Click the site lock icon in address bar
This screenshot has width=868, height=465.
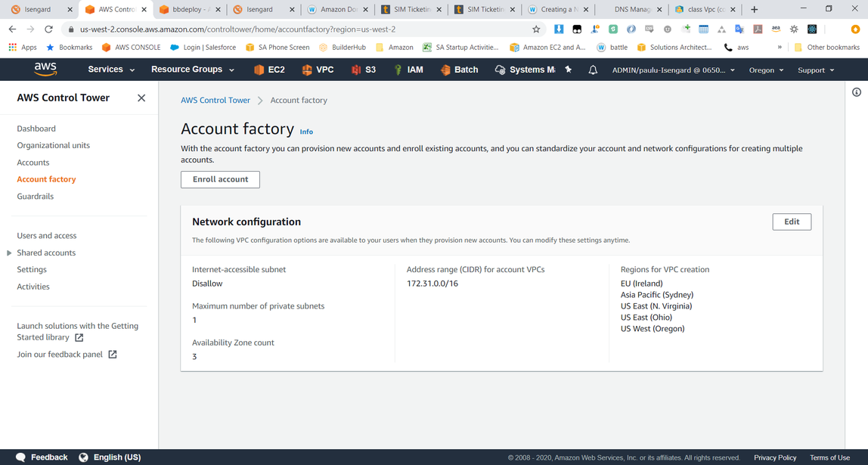point(71,29)
